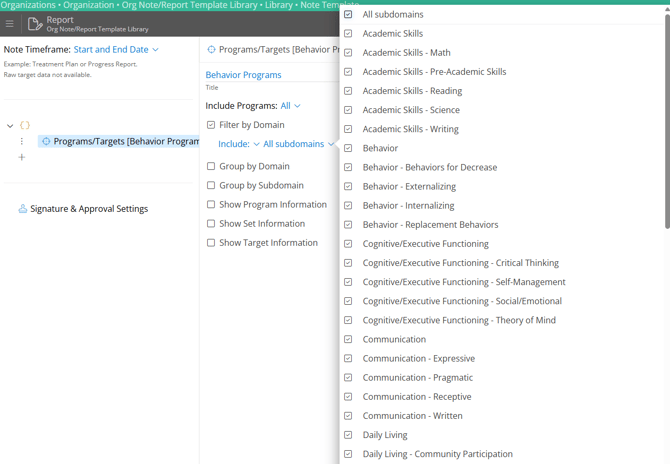Toggle the Academic Skills - Math checkbox

click(348, 53)
